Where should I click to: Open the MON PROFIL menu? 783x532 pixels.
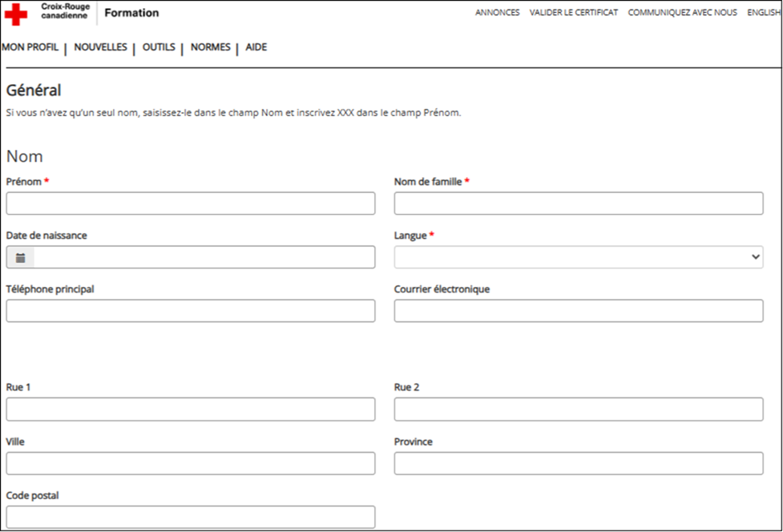coord(30,47)
